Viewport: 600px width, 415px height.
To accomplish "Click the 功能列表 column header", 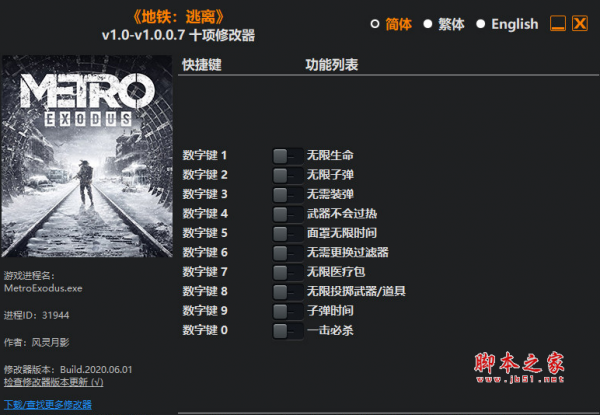I will point(332,65).
